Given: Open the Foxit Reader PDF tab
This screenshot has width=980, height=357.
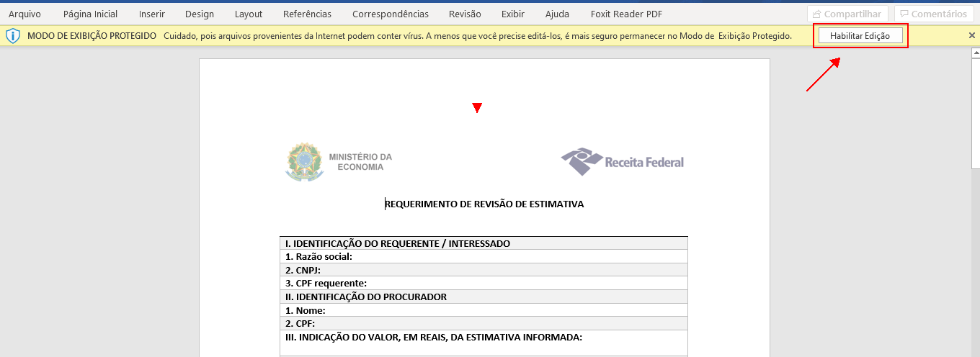Looking at the screenshot, I should 625,14.
